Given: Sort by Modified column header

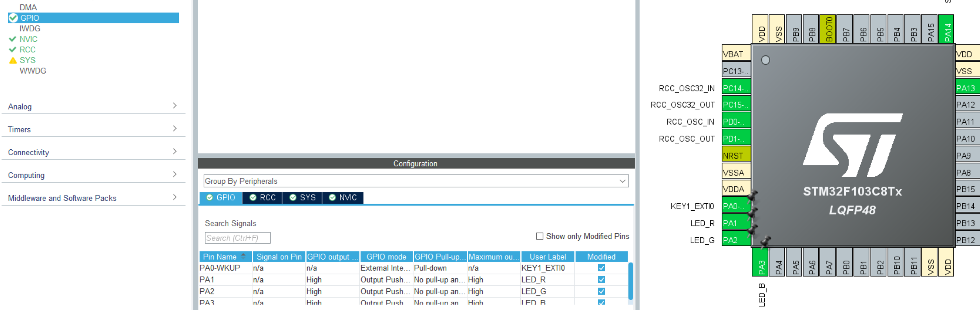Looking at the screenshot, I should 601,257.
